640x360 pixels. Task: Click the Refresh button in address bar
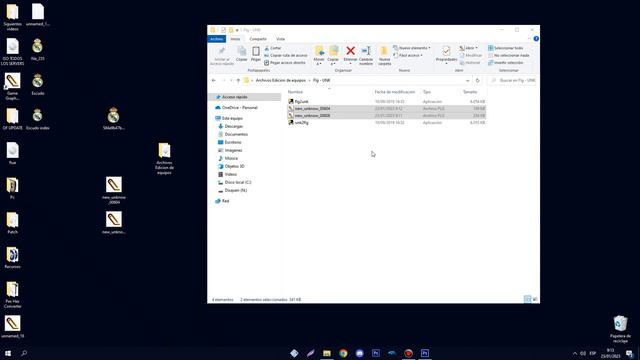(x=478, y=80)
